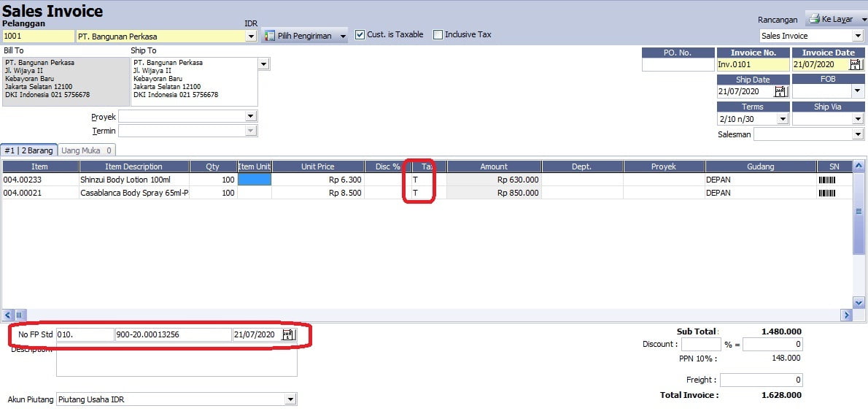
Task: Click the Invoice No. field Inv.0101
Action: [753, 65]
